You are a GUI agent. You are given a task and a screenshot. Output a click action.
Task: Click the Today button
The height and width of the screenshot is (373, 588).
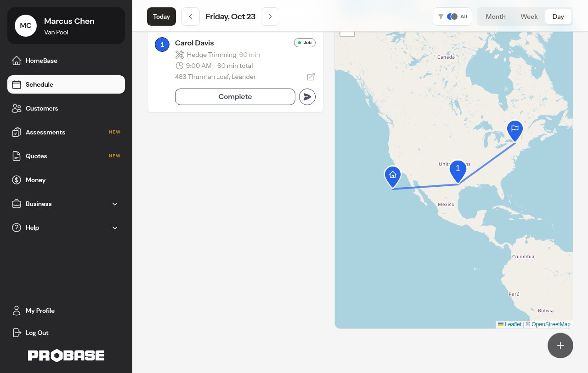pyautogui.click(x=161, y=17)
